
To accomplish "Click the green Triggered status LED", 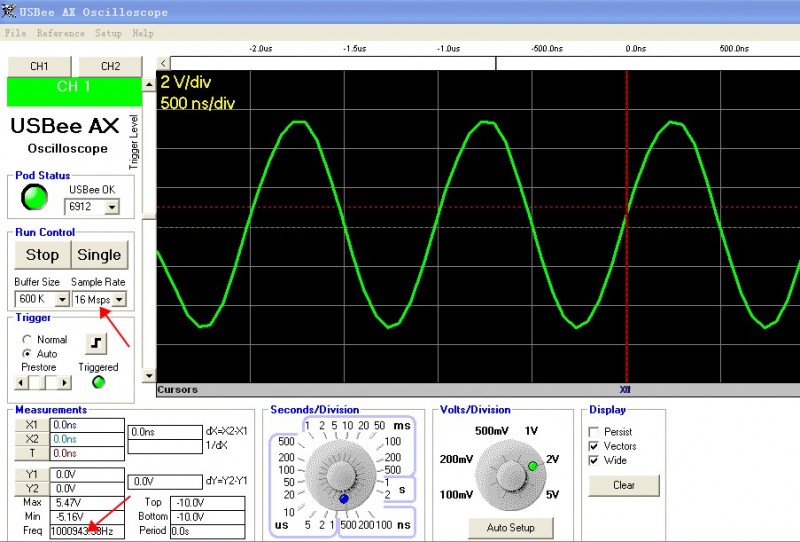I will (98, 382).
